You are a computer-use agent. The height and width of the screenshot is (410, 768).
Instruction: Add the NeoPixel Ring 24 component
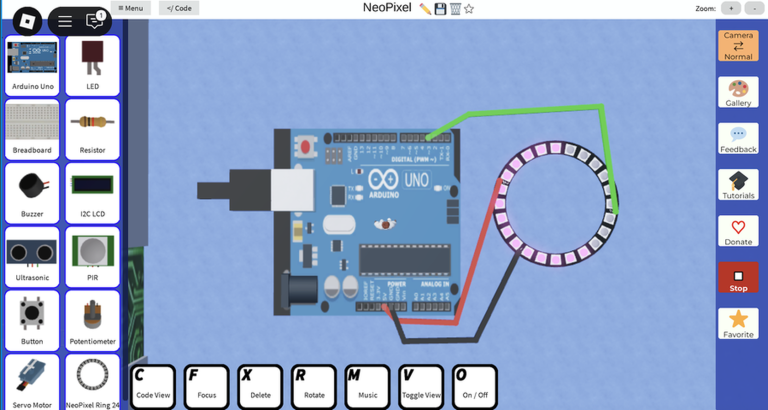(x=93, y=382)
